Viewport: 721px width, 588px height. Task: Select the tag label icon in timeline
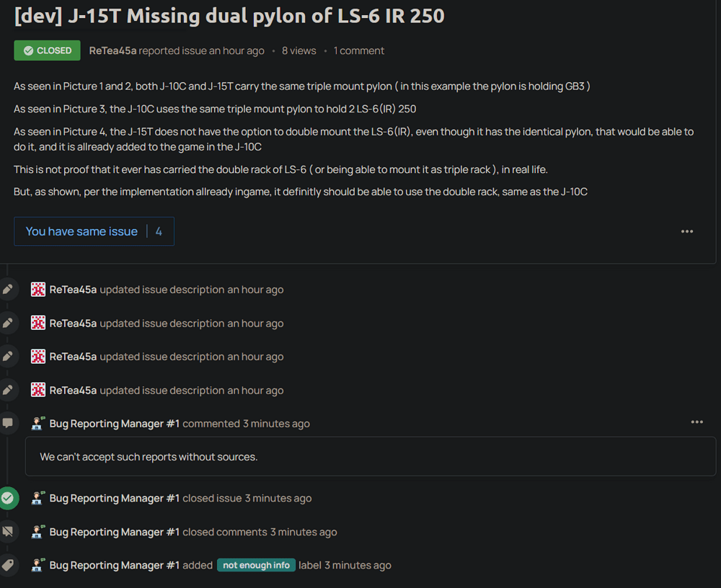tap(8, 566)
